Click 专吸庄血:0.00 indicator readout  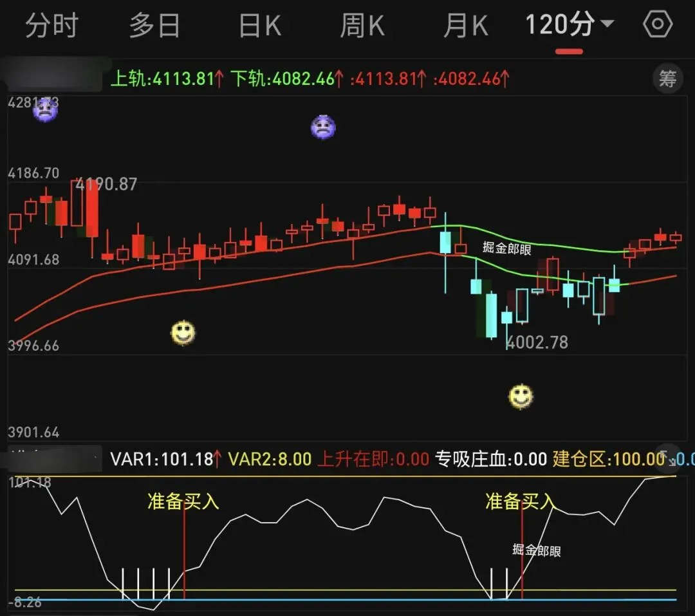tap(491, 460)
